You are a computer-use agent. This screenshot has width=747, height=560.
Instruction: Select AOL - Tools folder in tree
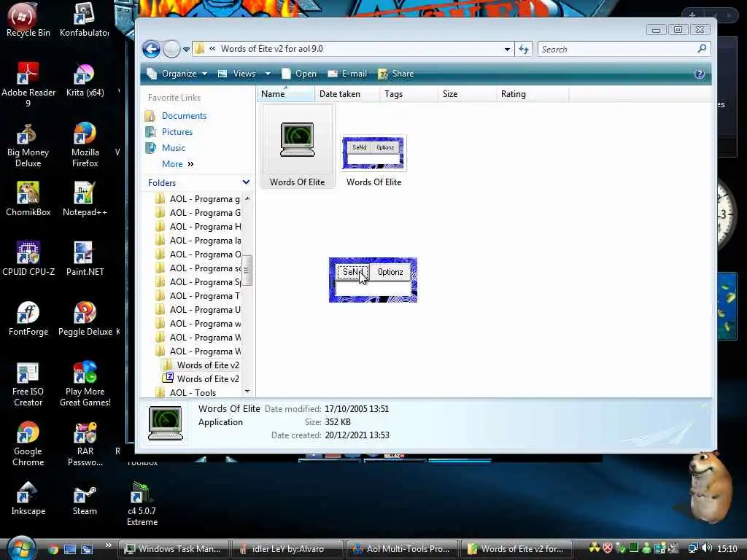[x=193, y=393]
